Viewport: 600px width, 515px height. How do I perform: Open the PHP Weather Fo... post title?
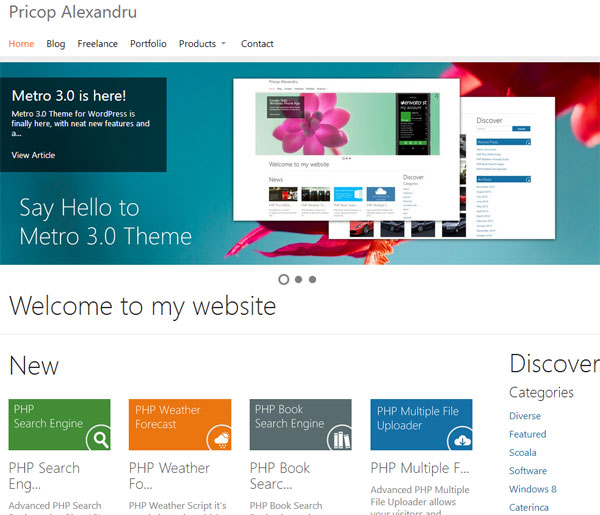[169, 476]
